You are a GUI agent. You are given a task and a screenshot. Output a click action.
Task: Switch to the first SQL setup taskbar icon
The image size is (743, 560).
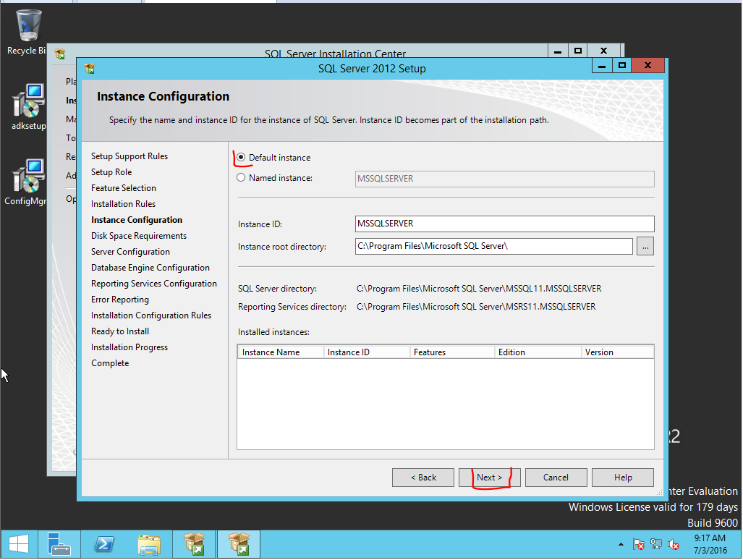pyautogui.click(x=194, y=544)
